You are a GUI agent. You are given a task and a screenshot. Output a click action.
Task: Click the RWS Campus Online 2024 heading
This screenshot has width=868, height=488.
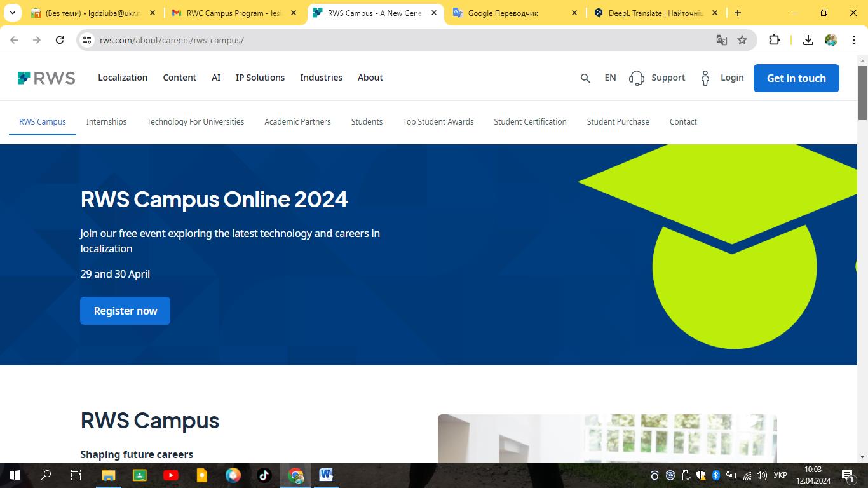[x=214, y=200]
